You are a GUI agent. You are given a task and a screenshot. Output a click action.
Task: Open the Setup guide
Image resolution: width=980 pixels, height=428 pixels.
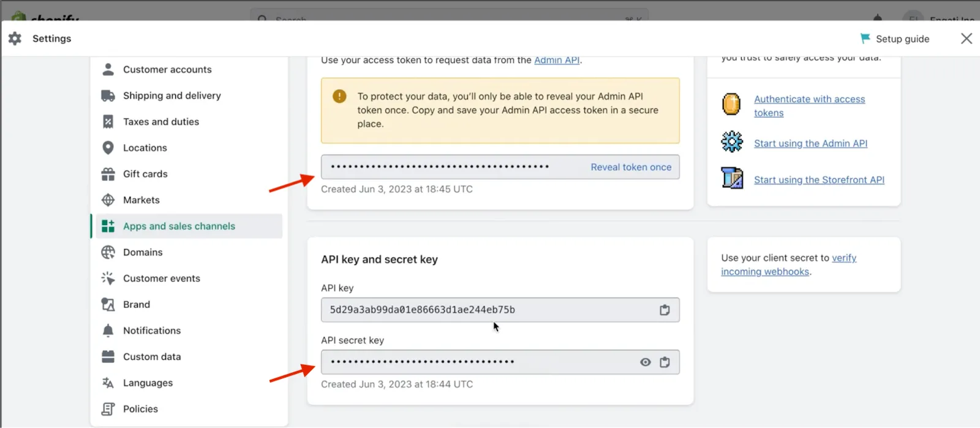pos(895,39)
